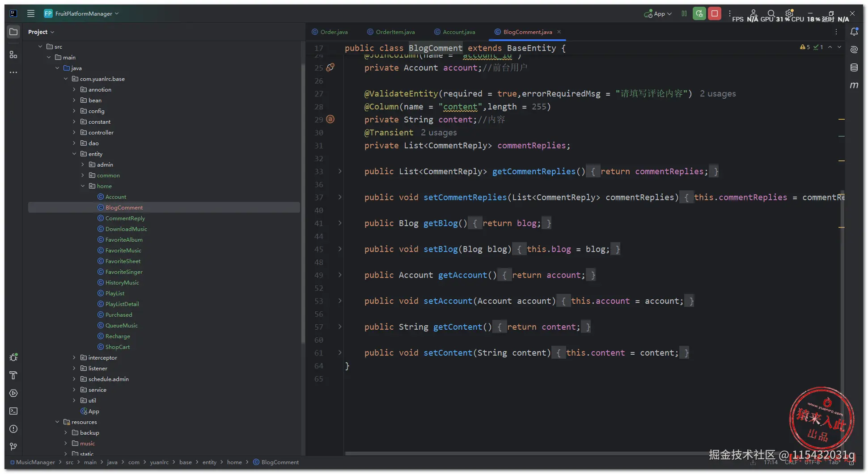The width and height of the screenshot is (868, 474).
Task: Close the BlogComment.java tab
Action: point(559,32)
